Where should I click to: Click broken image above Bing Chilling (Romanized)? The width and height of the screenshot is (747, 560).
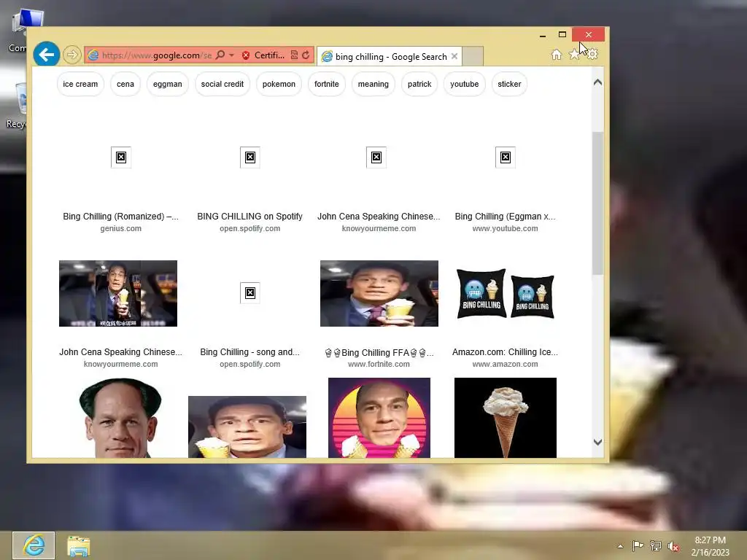point(121,157)
